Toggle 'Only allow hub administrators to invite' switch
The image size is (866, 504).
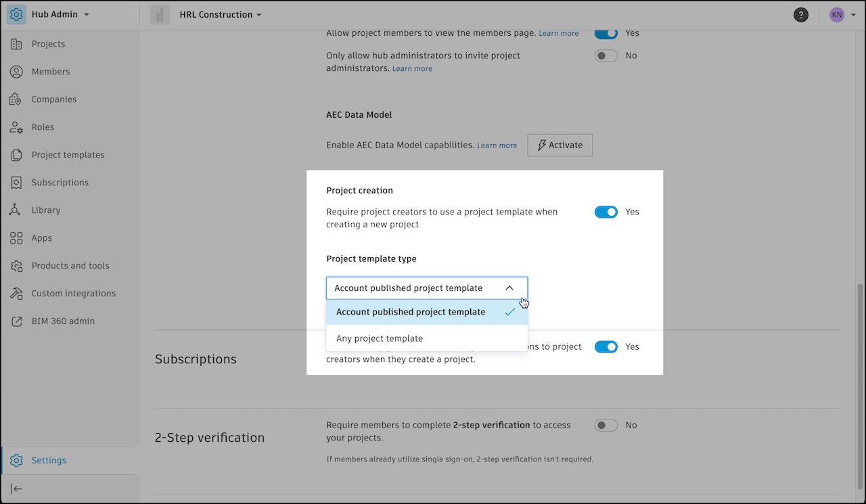[606, 55]
